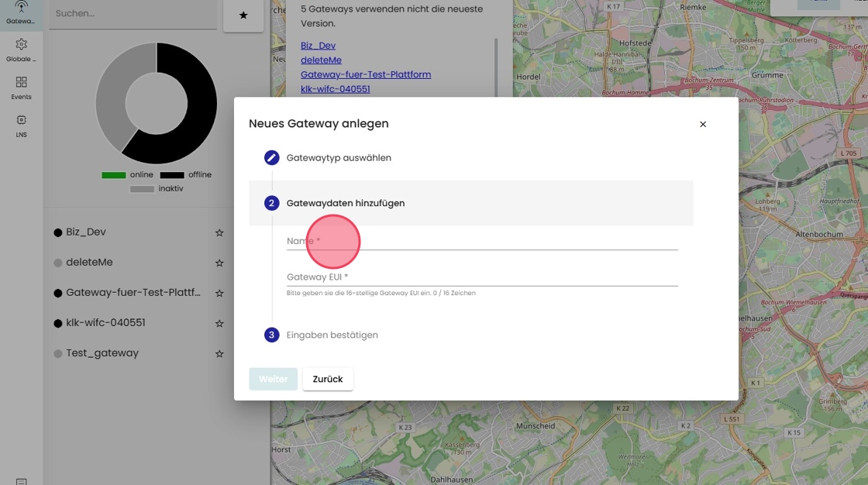Viewport: 868px width, 485px height.
Task: Click the Zurück button
Action: pos(328,379)
